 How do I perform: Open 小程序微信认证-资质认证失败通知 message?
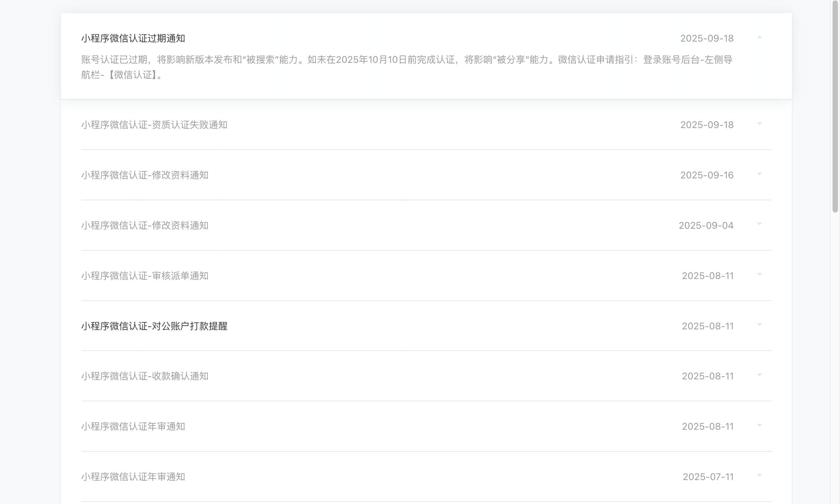[x=154, y=125]
